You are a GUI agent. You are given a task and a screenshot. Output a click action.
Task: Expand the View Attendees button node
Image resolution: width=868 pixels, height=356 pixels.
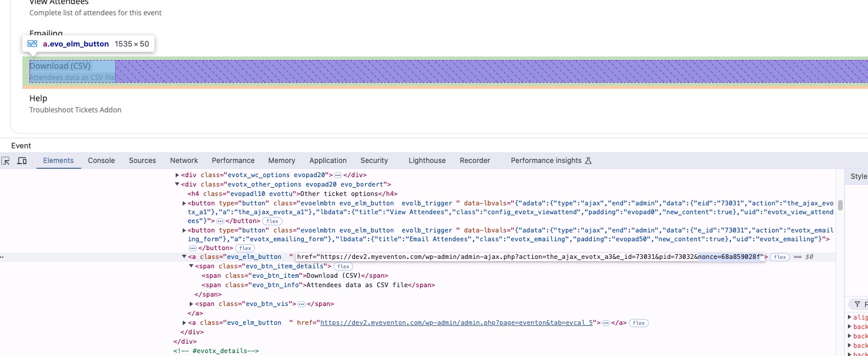click(x=185, y=203)
